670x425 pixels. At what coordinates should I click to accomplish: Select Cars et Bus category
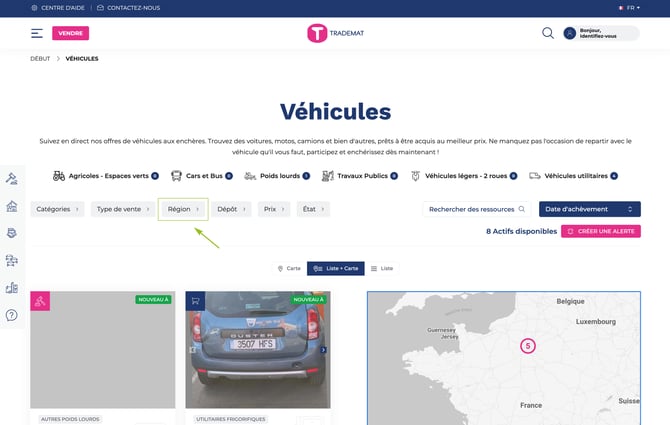[202, 176]
